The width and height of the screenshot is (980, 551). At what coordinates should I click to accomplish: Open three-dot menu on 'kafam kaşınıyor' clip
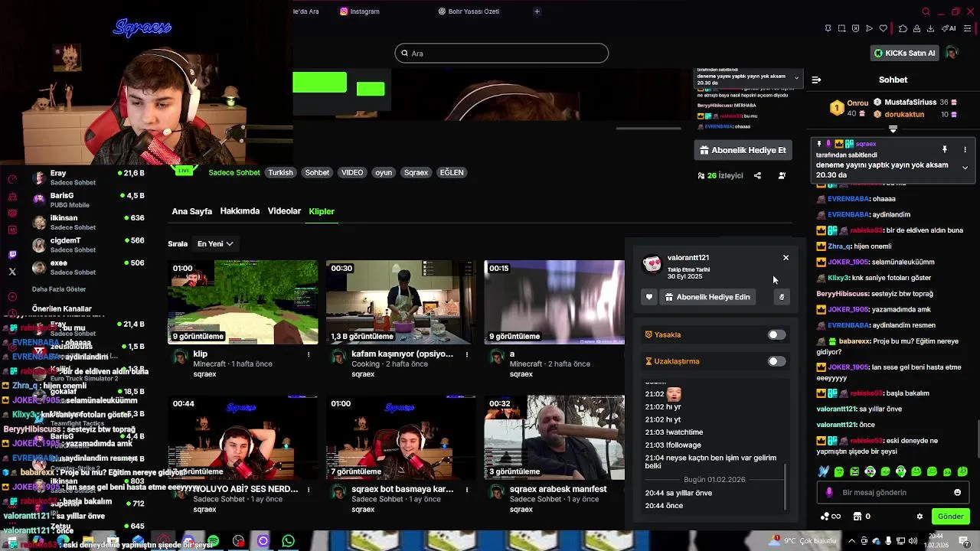pos(466,354)
